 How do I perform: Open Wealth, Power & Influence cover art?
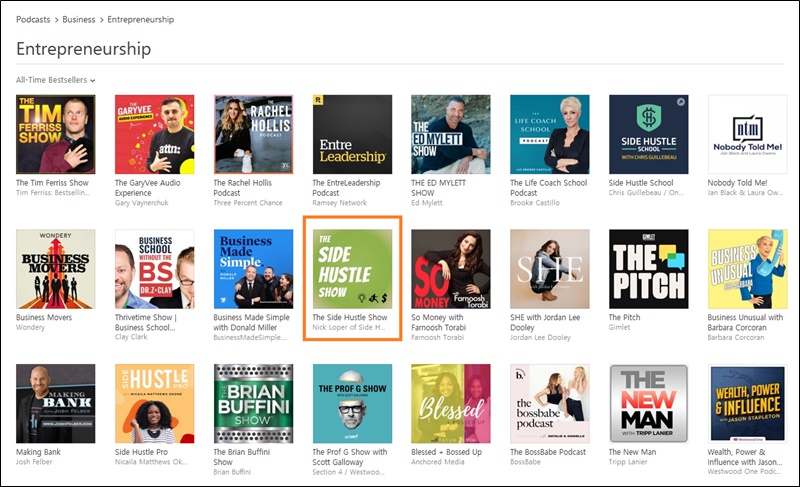pyautogui.click(x=747, y=403)
